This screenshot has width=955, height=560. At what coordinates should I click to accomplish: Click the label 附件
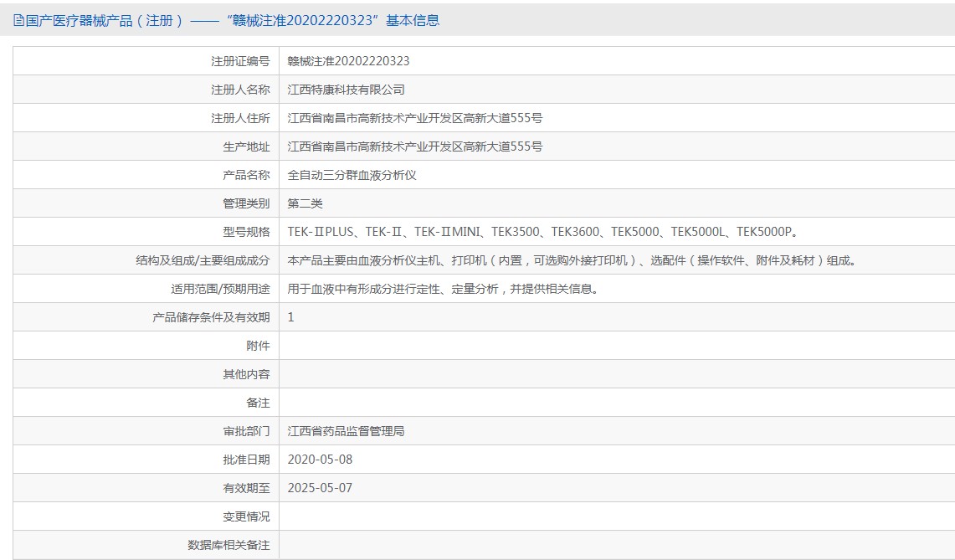[259, 346]
